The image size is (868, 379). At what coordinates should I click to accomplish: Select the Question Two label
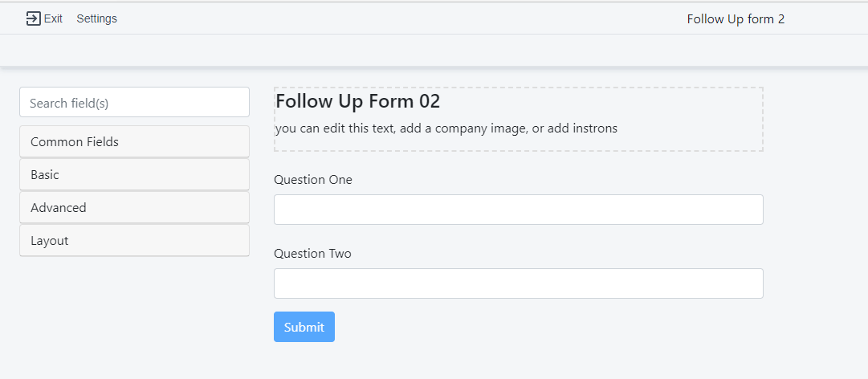click(x=313, y=254)
